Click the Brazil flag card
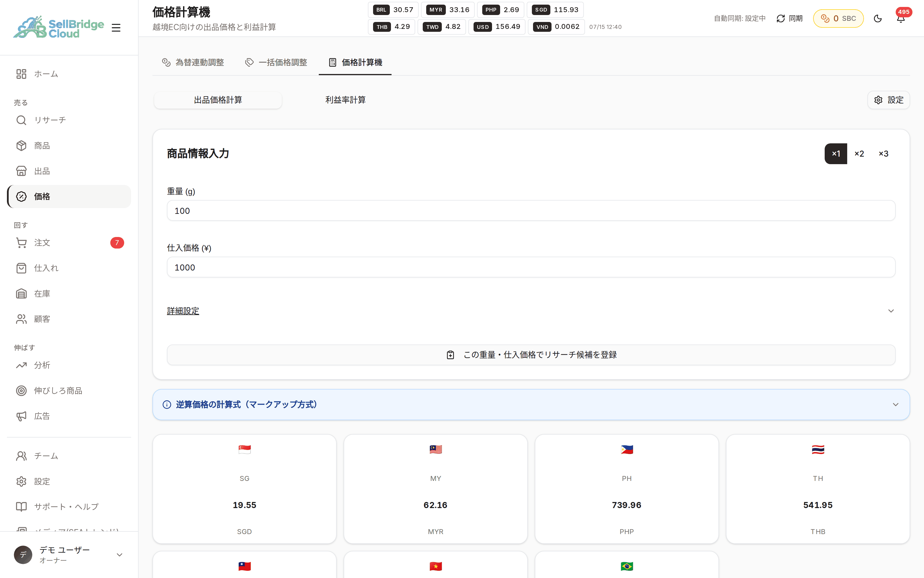This screenshot has height=578, width=924. 627,565
